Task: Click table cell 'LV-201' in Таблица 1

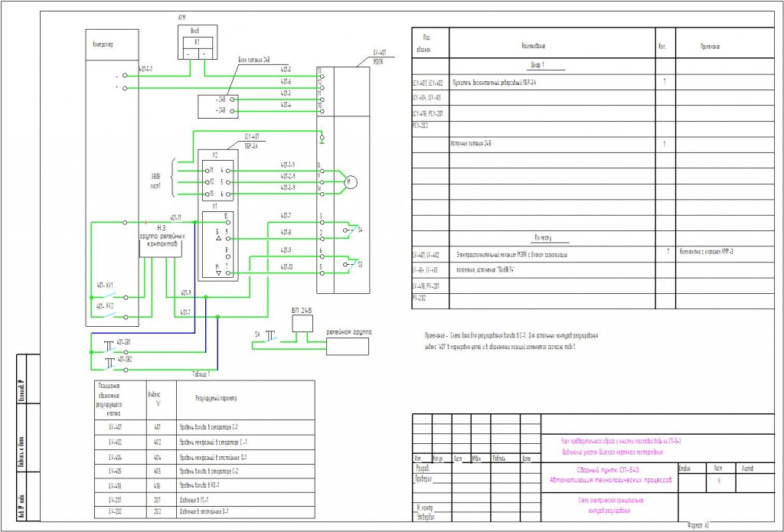Action: pyautogui.click(x=115, y=500)
